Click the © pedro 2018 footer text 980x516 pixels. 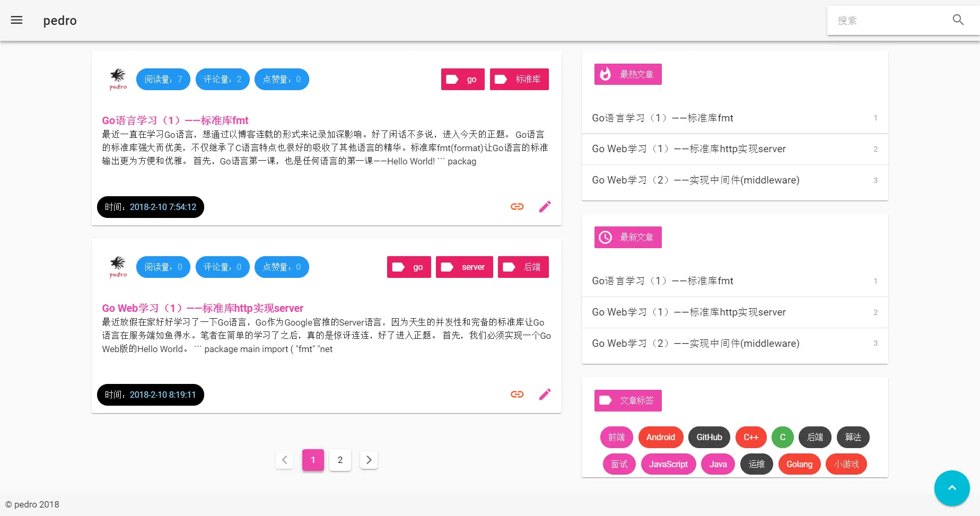pyautogui.click(x=32, y=504)
